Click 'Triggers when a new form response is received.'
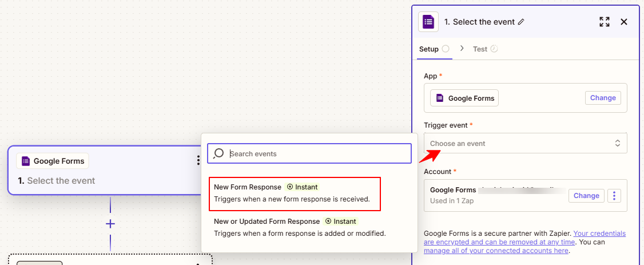This screenshot has height=265, width=644. [292, 199]
